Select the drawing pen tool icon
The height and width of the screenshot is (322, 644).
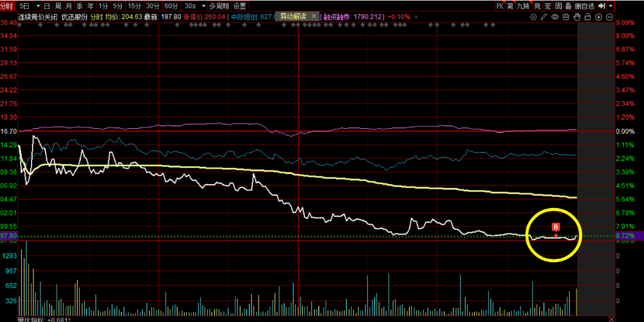[544, 17]
